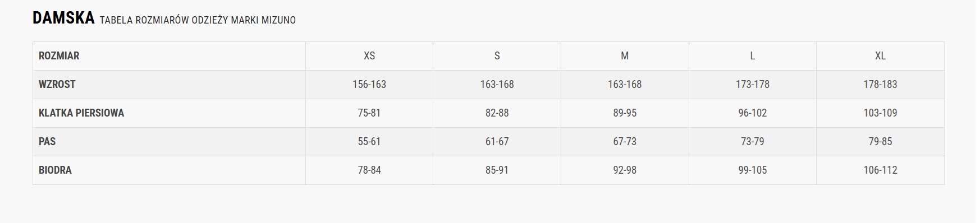Select the S size column header
This screenshot has width=980, height=223.
(x=497, y=56)
